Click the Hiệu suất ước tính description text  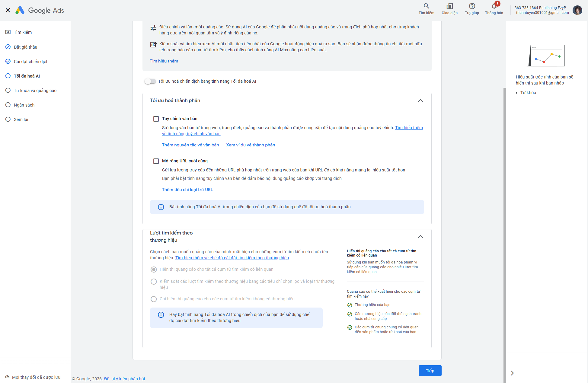pyautogui.click(x=544, y=80)
